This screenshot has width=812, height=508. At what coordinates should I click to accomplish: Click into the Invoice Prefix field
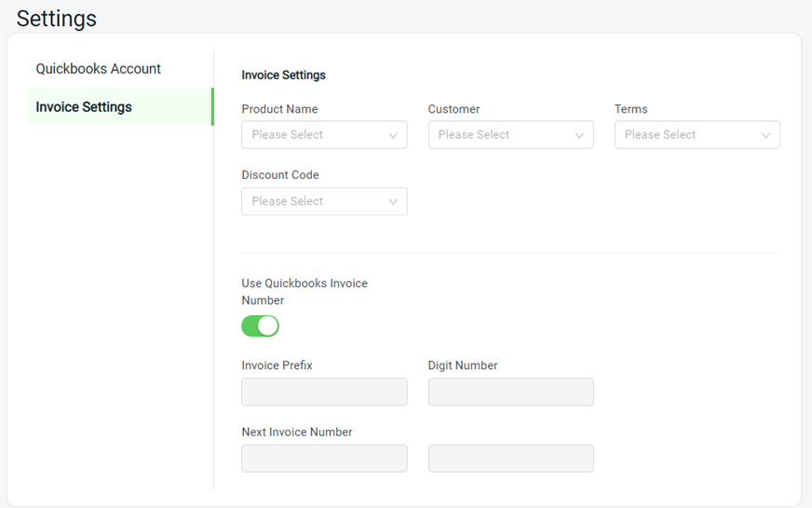[x=324, y=391]
